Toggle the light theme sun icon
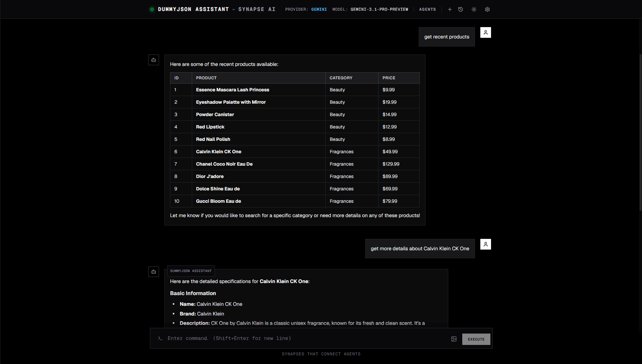This screenshot has height=364, width=642. pyautogui.click(x=474, y=9)
